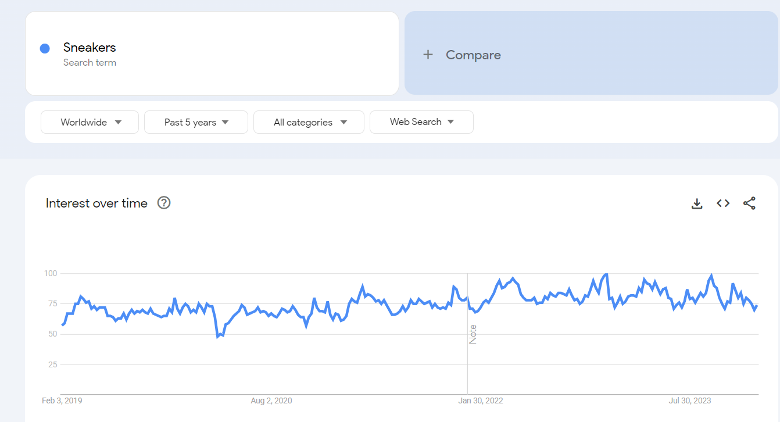Select the Jan 30, 2022 axis label

pos(481,401)
